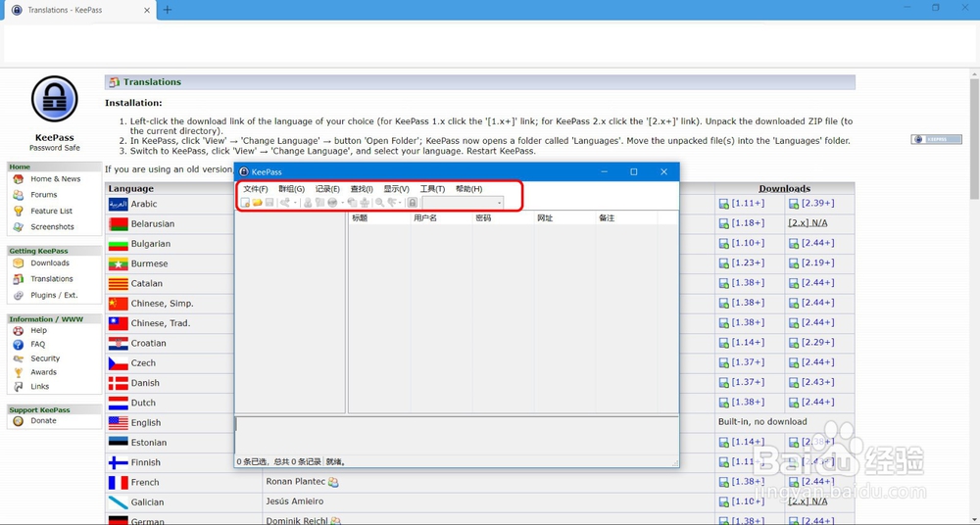The height and width of the screenshot is (525, 980).
Task: Download Chinese, Simp. [2.44+] translation
Action: click(817, 303)
